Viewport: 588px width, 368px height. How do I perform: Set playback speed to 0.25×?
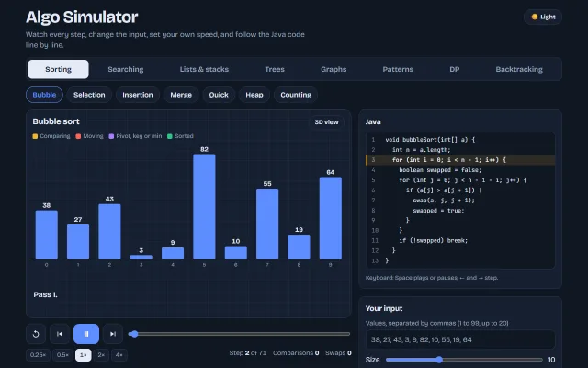pyautogui.click(x=38, y=355)
